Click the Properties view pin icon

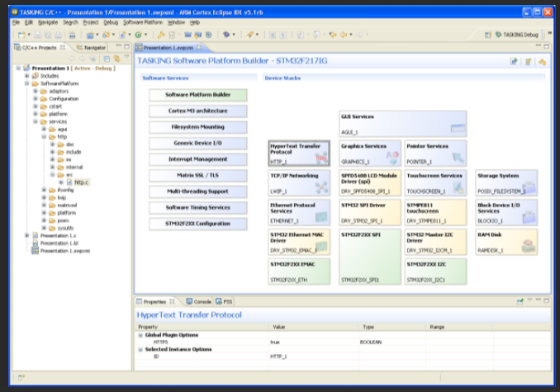[x=520, y=301]
